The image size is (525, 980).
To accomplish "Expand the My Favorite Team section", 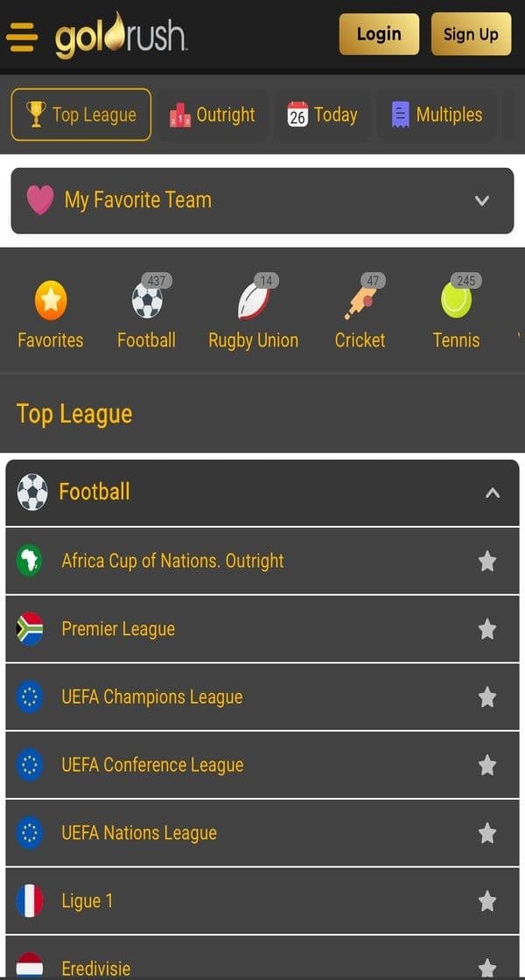I will [482, 200].
